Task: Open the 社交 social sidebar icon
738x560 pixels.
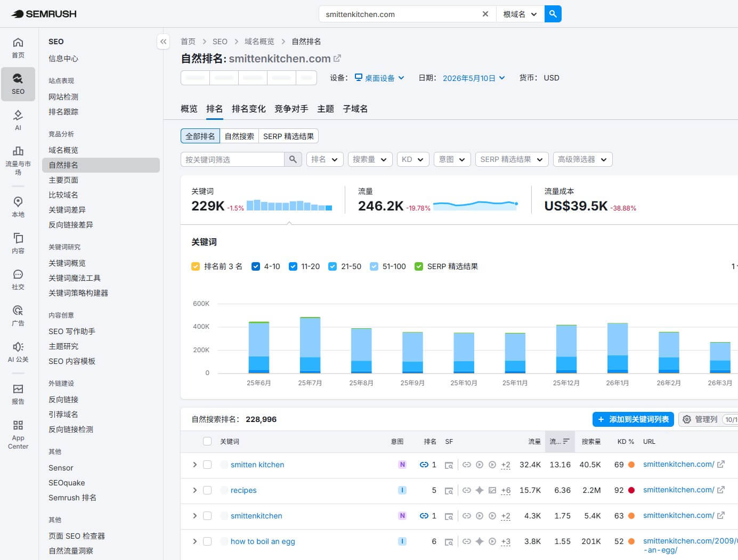Action: tap(18, 279)
